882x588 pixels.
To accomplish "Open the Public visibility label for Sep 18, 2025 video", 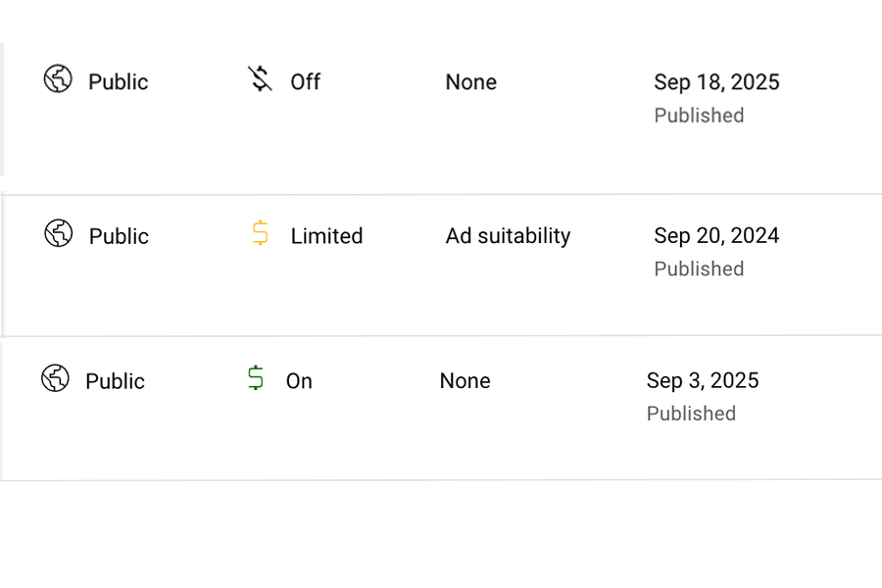I will tap(119, 82).
